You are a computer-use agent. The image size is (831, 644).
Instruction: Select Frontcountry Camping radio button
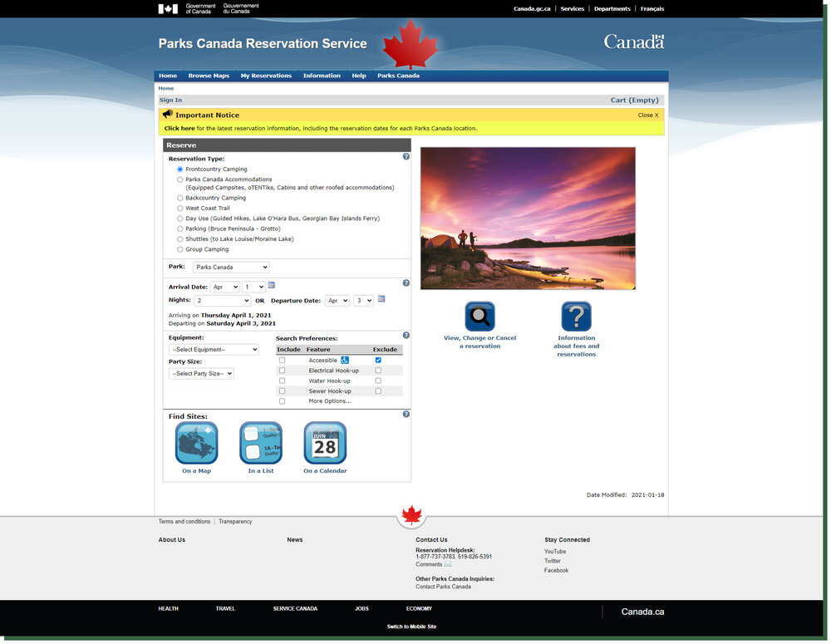tap(180, 170)
